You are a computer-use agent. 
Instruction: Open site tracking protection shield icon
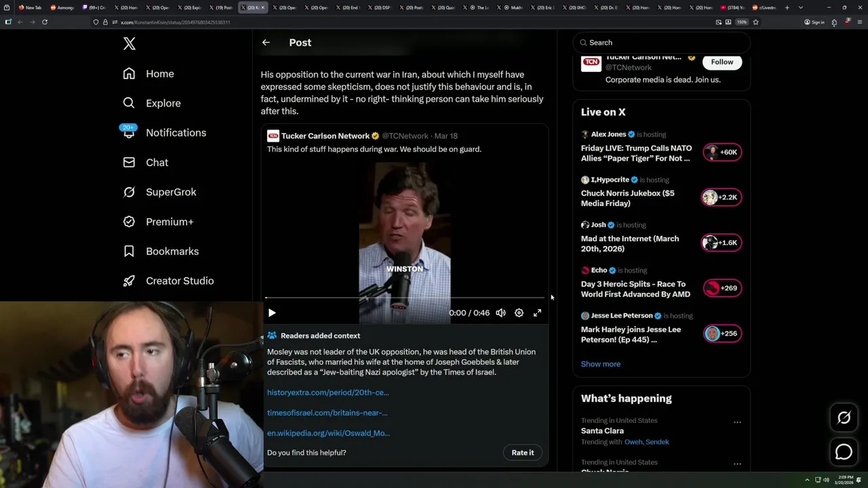96,22
